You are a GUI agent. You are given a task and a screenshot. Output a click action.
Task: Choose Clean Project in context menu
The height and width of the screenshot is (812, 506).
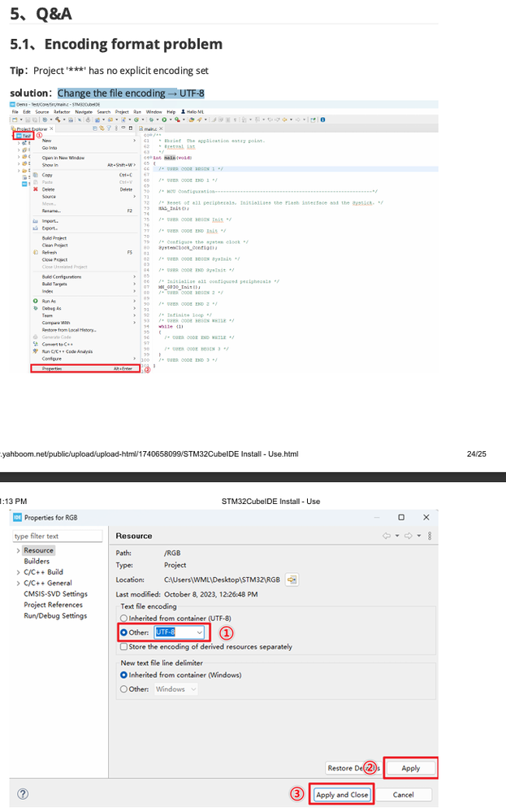pos(55,245)
